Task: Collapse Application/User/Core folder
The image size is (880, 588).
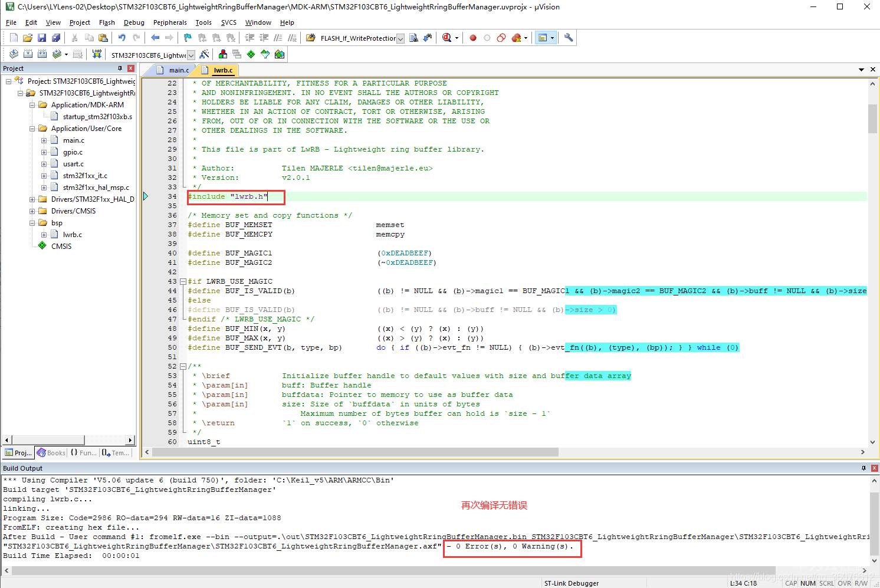Action: coord(32,129)
